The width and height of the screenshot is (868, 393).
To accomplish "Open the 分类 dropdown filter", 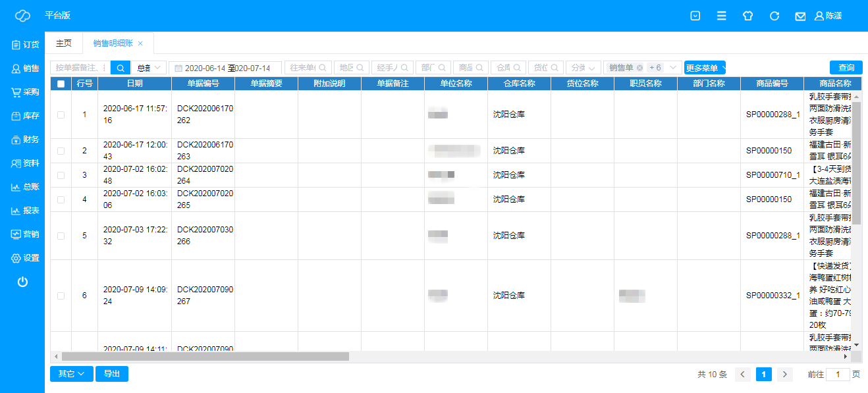I will coord(583,68).
